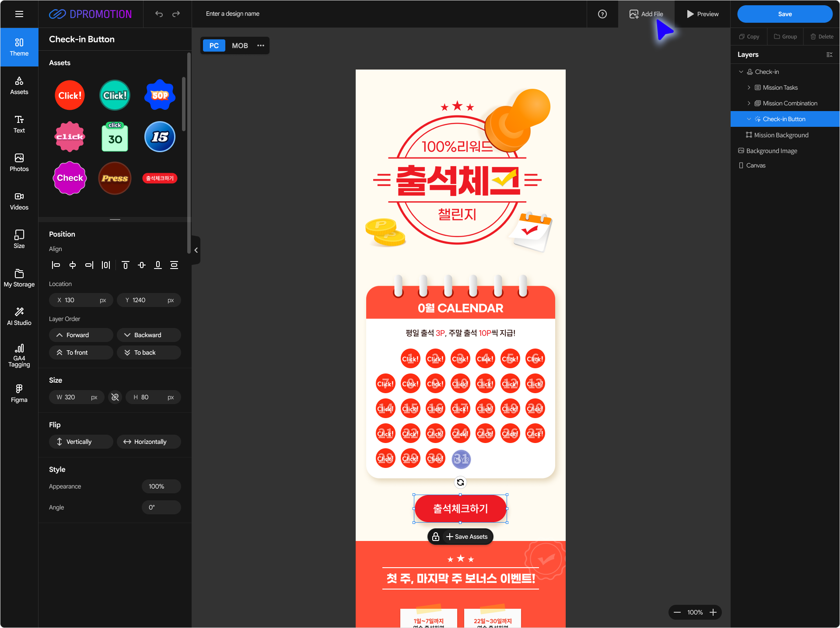Zoom out with the minus button
The image size is (840, 628).
(x=677, y=612)
